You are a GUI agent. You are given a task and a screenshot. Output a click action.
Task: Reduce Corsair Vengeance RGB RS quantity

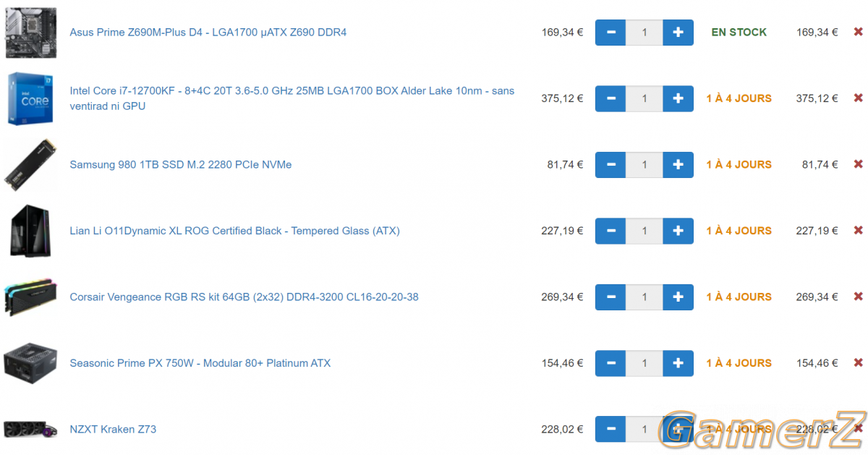pyautogui.click(x=610, y=297)
